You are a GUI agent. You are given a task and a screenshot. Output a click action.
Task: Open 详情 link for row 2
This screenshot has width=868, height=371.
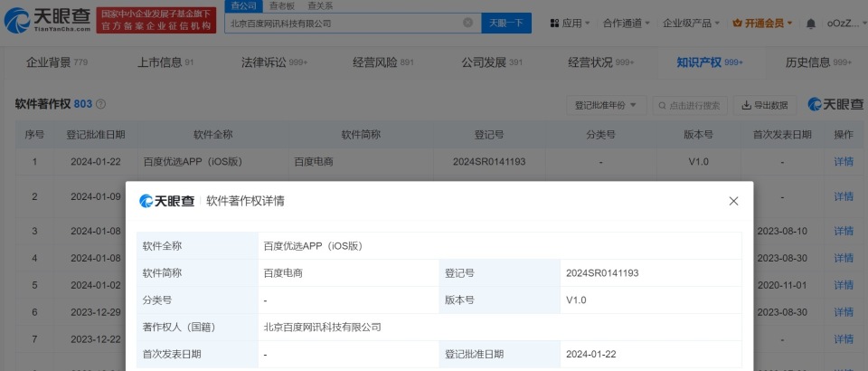[844, 196]
